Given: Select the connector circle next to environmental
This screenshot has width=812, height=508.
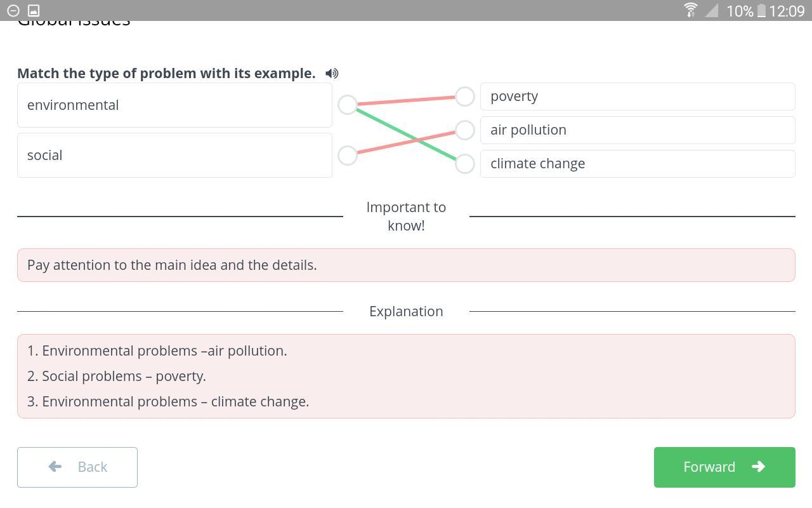Looking at the screenshot, I should [x=348, y=105].
